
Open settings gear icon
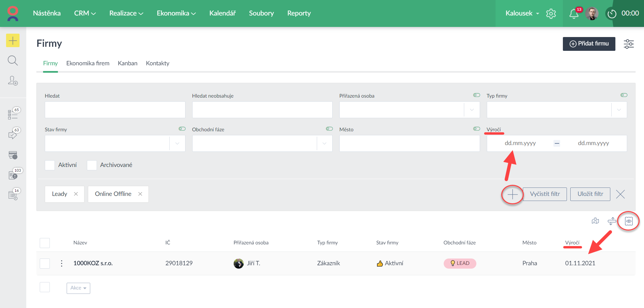click(x=551, y=14)
